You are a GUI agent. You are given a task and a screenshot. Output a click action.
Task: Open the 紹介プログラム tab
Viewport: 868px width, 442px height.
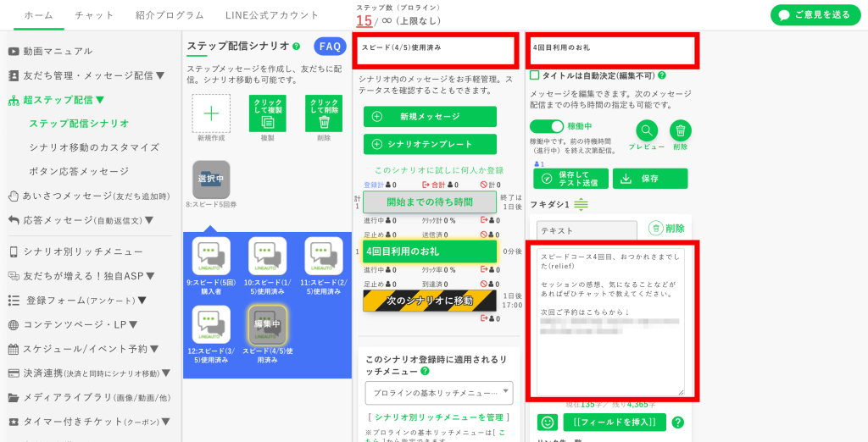170,15
